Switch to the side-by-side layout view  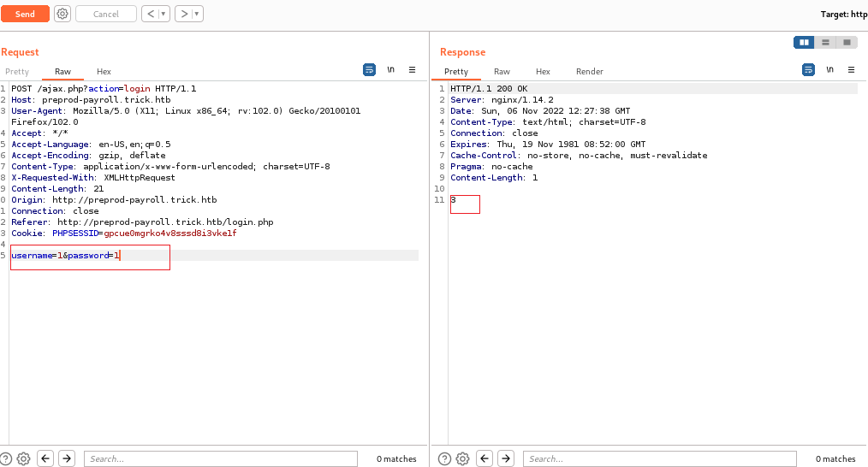804,42
